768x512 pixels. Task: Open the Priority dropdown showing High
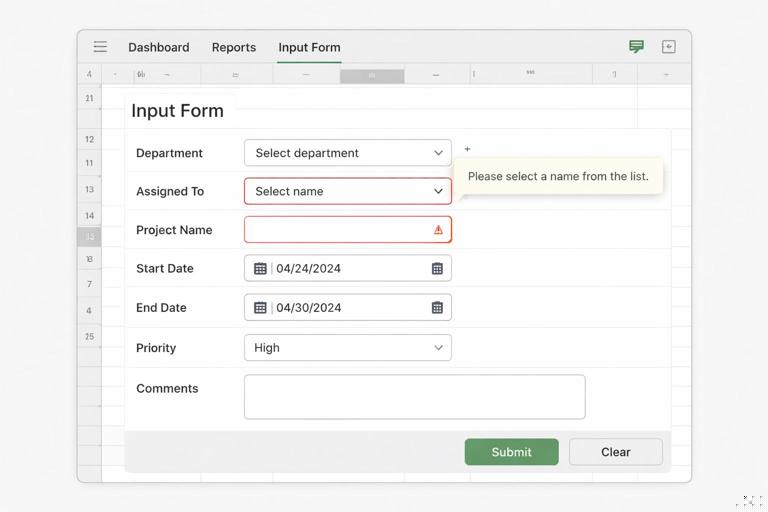[348, 348]
